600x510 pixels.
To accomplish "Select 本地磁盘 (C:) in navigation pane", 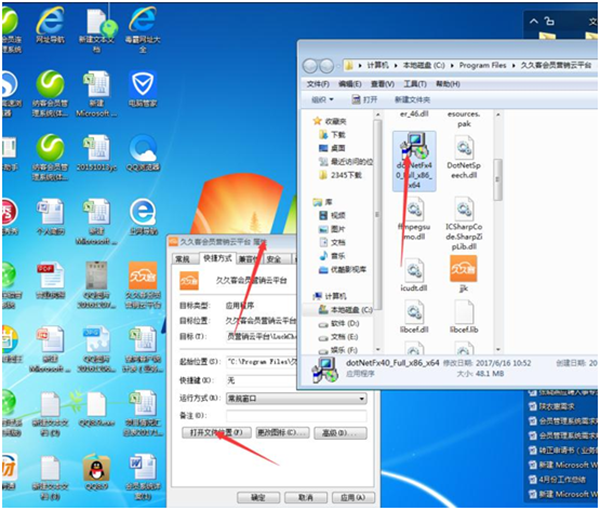I will coord(346,310).
